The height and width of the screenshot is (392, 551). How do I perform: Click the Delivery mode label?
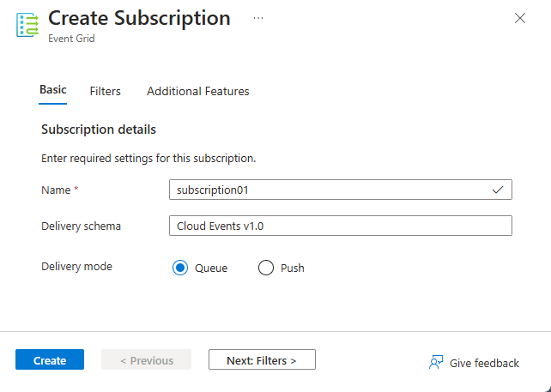coord(76,266)
